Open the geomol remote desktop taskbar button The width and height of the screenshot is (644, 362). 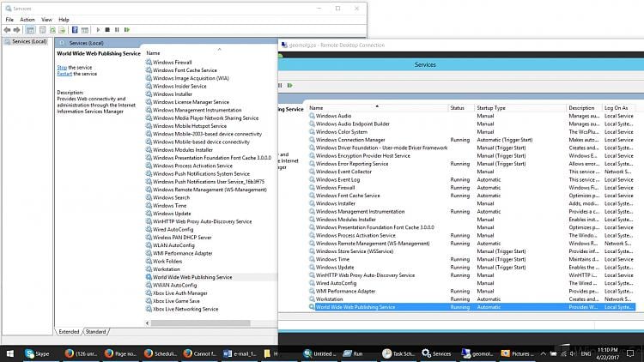pyautogui.click(x=477, y=353)
